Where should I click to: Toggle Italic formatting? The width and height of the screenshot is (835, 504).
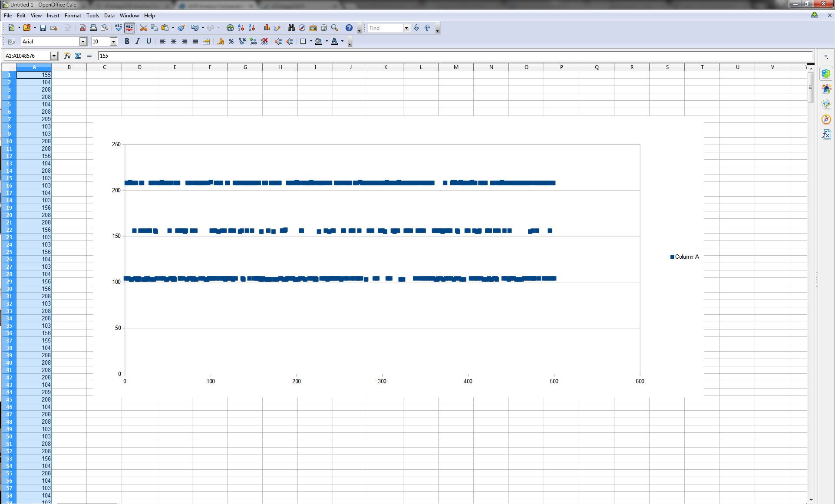coord(138,41)
